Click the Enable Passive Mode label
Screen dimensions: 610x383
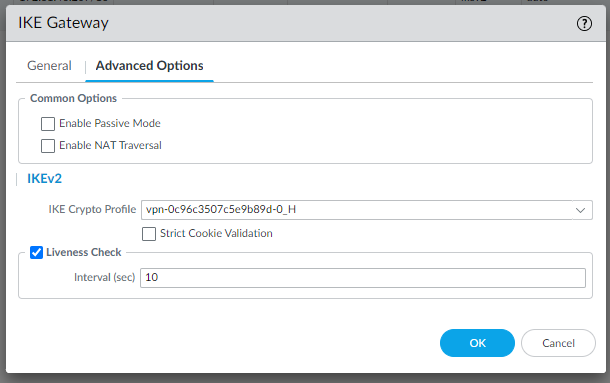[x=110, y=123]
